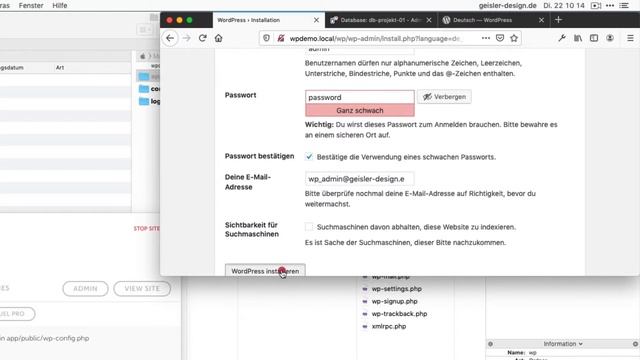The image size is (640, 360).
Task: Toggle the Firefox sidebar icon
Action: pyautogui.click(x=594, y=38)
